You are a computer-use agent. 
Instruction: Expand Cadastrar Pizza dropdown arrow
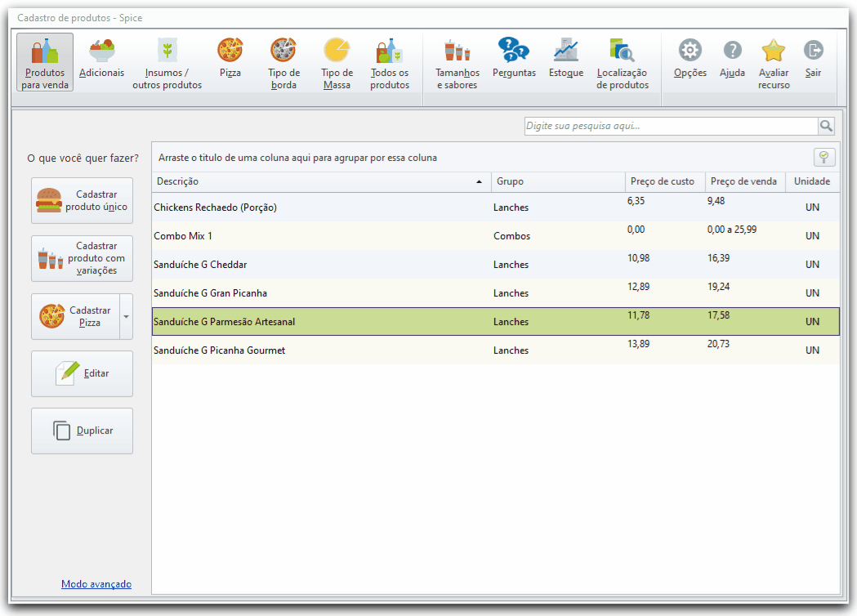127,316
